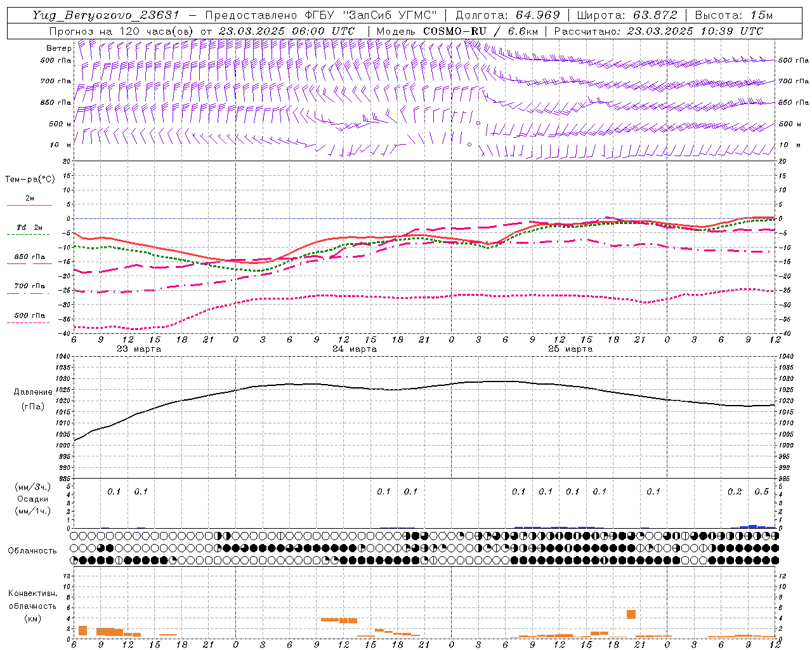The image size is (812, 650).
Task: Select the Долгота: 64.969 value
Action: 508,15
